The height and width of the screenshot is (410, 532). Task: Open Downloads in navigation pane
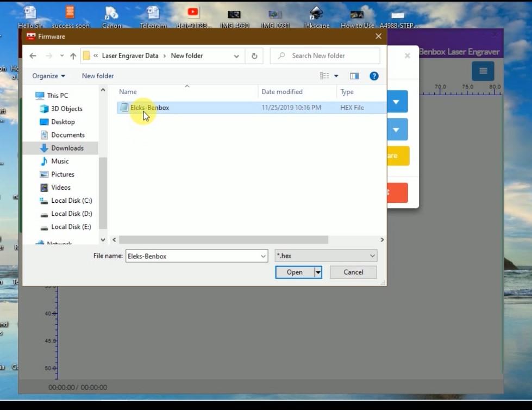67,148
